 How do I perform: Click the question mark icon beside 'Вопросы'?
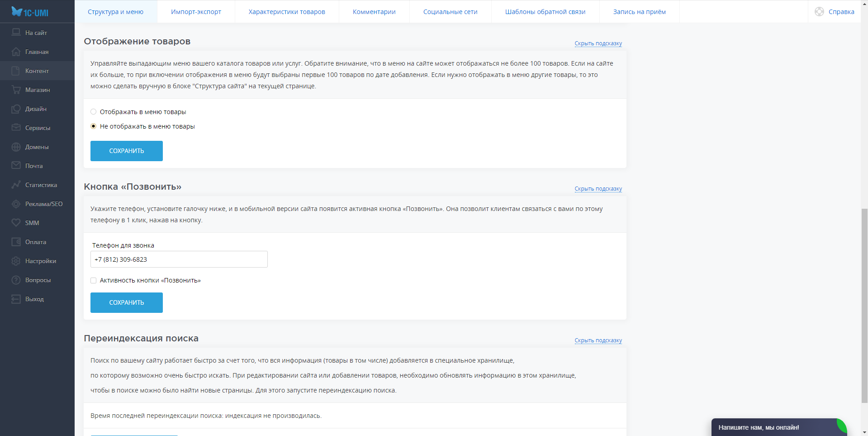click(x=16, y=280)
